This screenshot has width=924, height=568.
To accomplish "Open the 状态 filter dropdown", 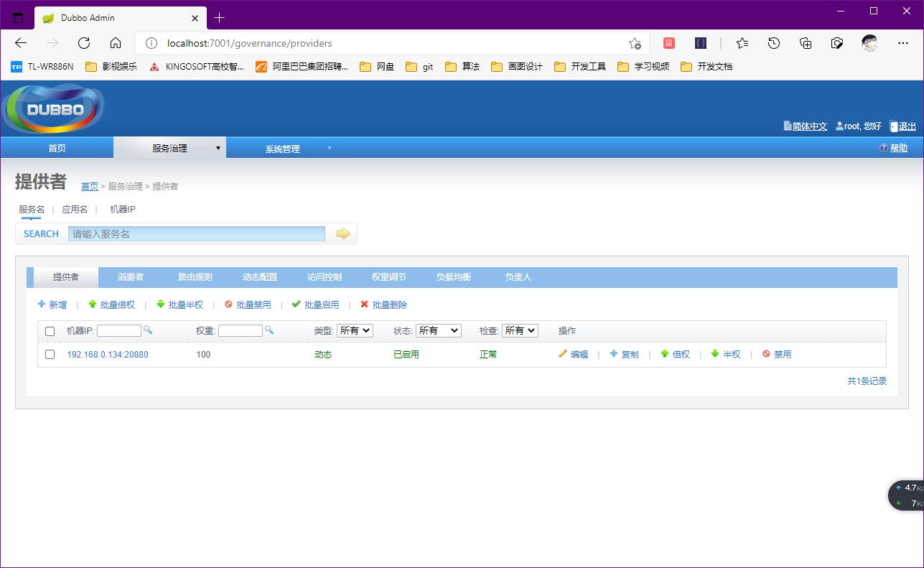I will (438, 330).
